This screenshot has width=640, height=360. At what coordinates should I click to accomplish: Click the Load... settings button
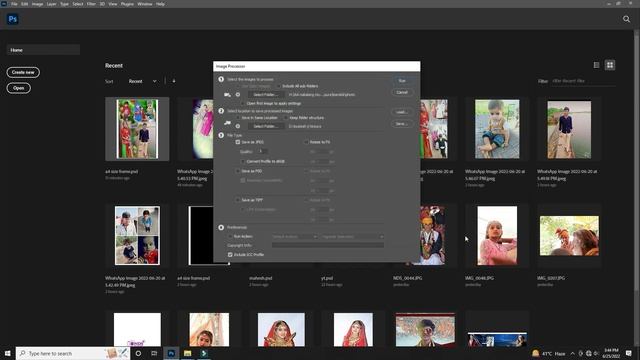[402, 112]
